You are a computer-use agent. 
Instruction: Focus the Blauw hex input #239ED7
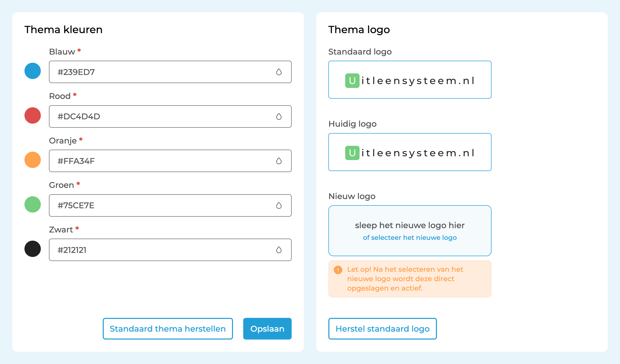pos(170,72)
